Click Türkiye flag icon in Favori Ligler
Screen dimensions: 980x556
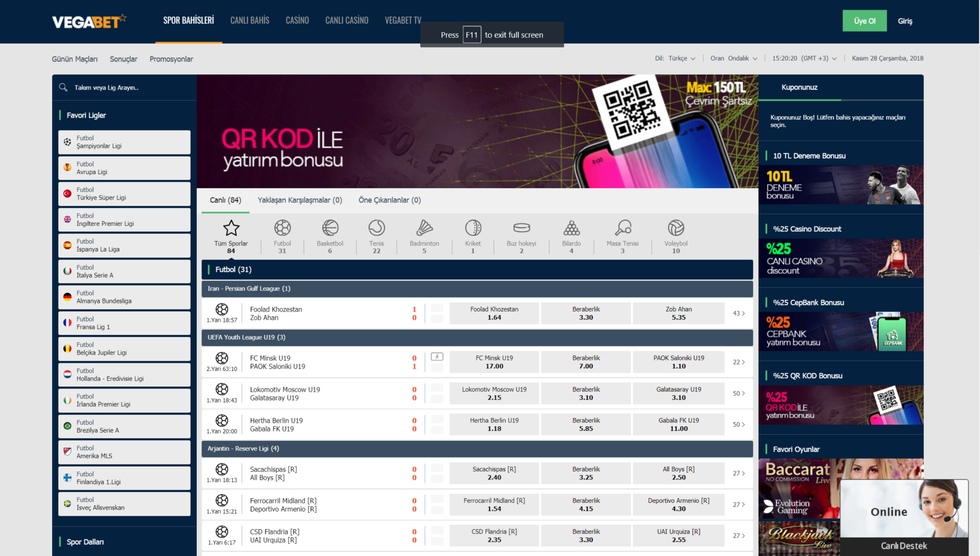pos(68,194)
